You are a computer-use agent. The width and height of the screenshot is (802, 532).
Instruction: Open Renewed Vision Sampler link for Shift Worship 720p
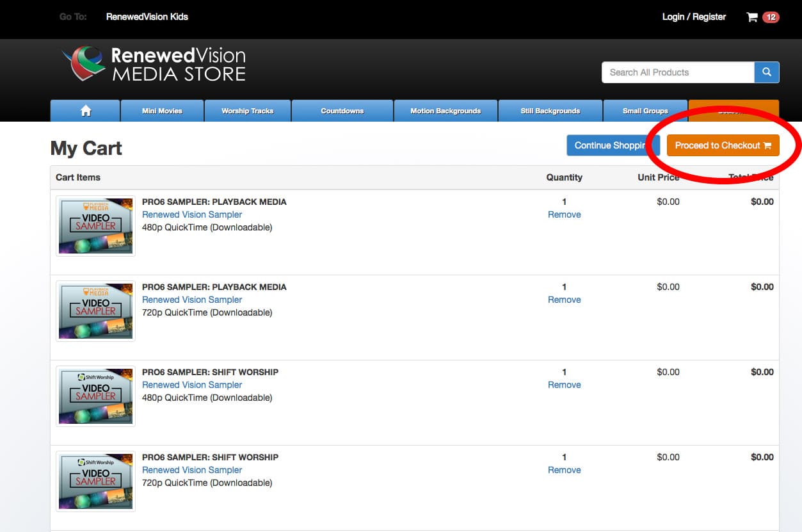click(192, 470)
